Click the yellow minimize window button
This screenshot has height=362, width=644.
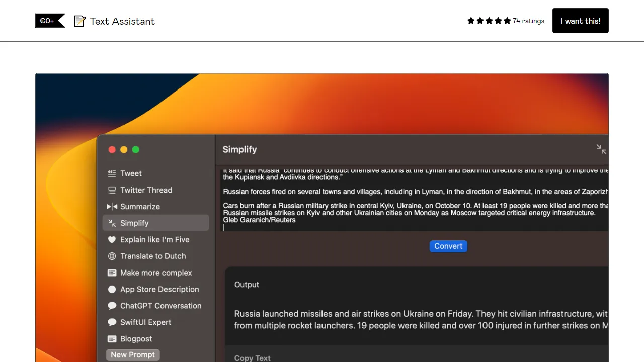124,150
